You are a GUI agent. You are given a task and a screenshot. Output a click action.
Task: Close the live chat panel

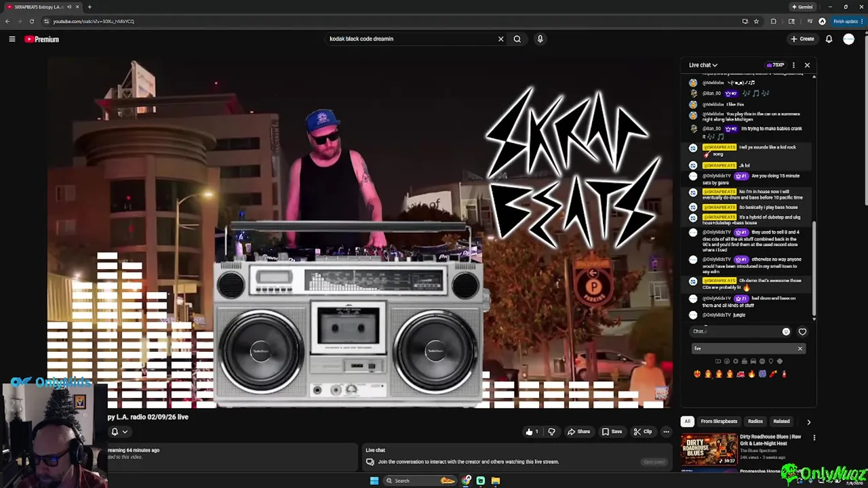click(x=807, y=65)
